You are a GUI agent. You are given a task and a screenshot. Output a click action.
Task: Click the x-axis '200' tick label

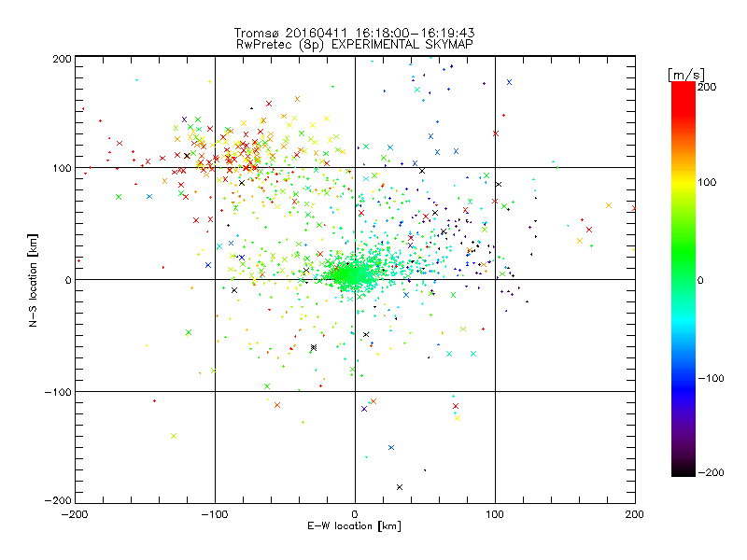coord(635,514)
